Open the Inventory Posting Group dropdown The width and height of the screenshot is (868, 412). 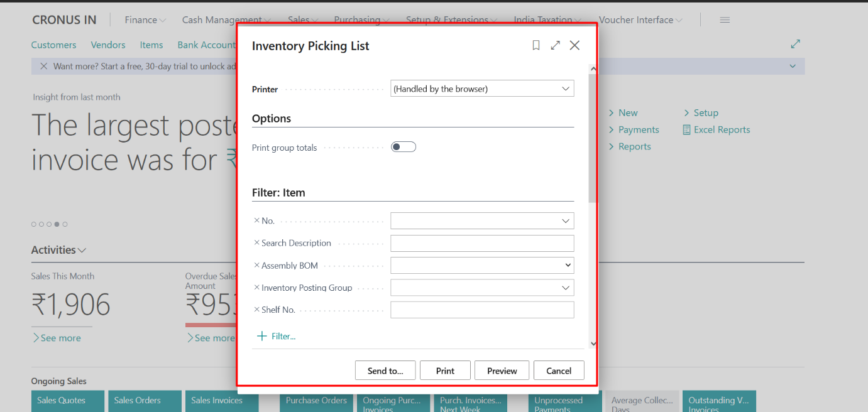click(x=566, y=287)
